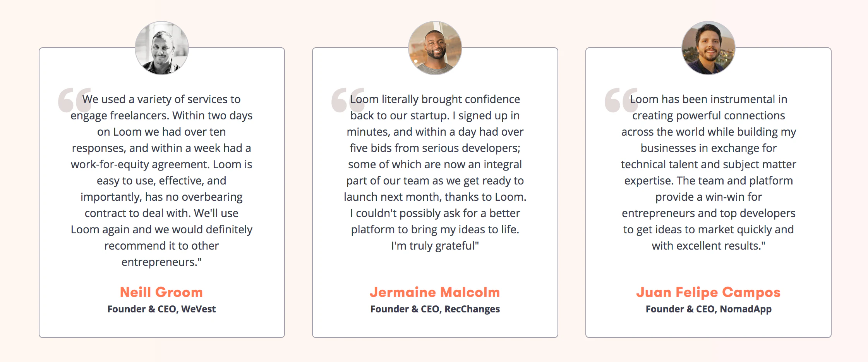
Task: Click Juan Felipe Campos's profile picture
Action: point(708,48)
